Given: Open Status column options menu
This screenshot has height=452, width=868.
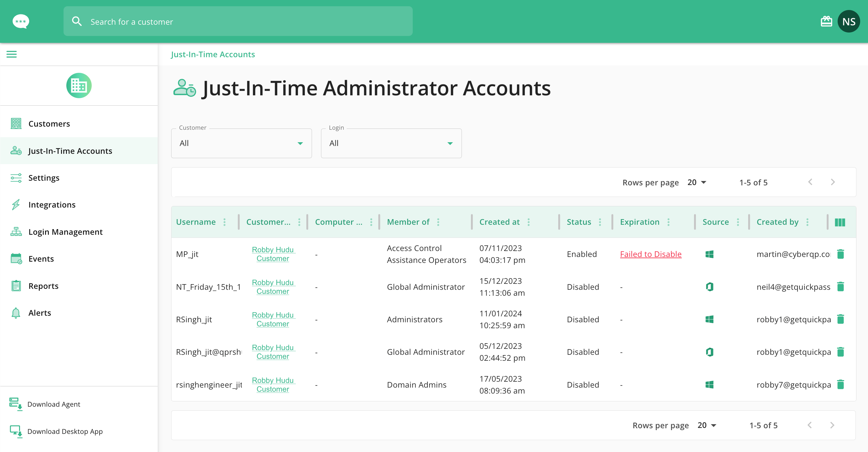Looking at the screenshot, I should click(600, 222).
